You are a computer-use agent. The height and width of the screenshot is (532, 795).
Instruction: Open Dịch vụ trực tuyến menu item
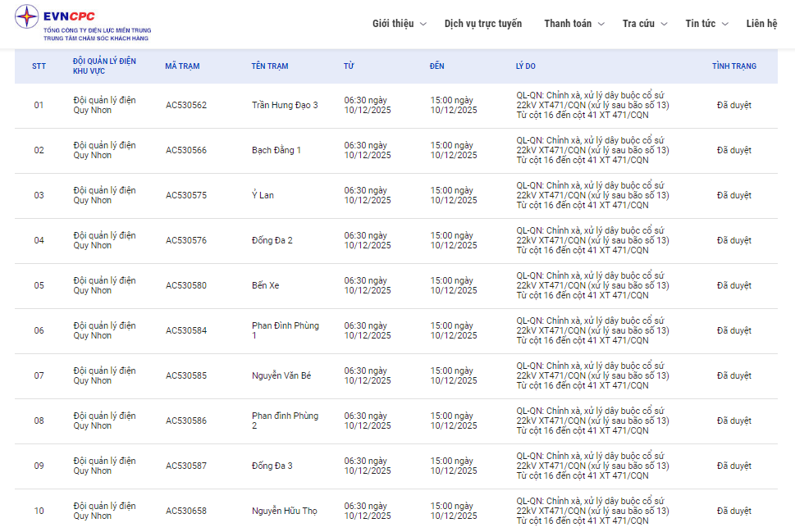482,24
